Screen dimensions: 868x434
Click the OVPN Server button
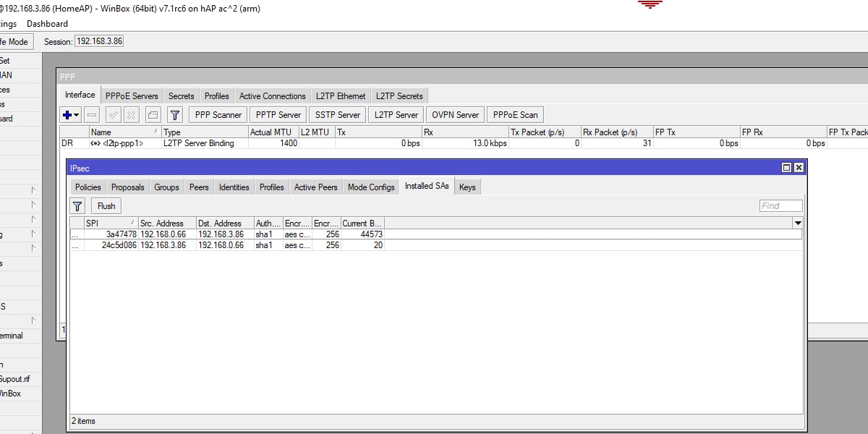[456, 114]
